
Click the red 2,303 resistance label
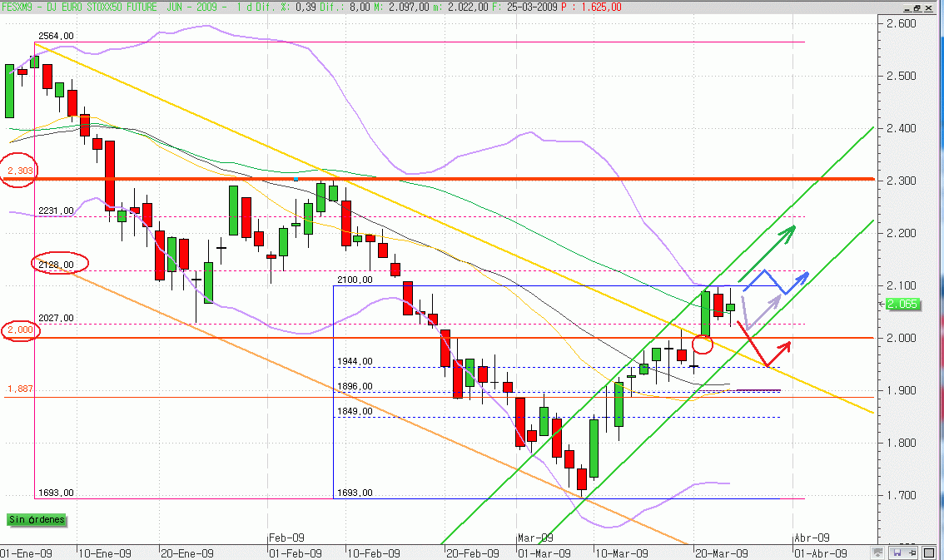tap(20, 171)
